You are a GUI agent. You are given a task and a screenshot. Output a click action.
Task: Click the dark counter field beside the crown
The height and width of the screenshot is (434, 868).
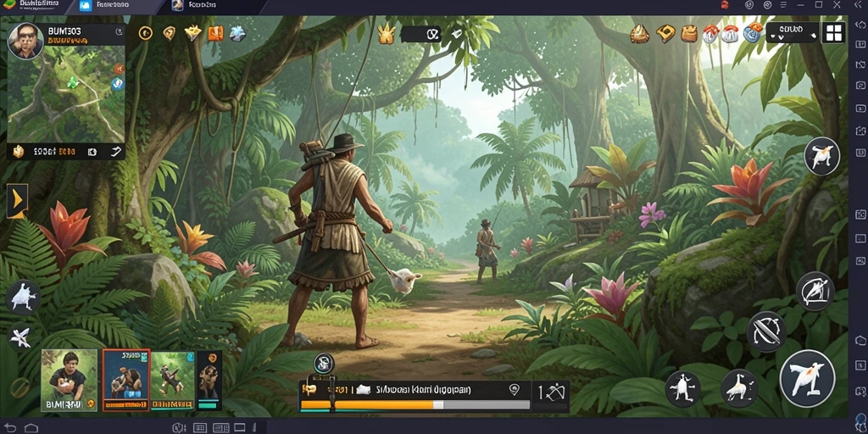click(420, 34)
